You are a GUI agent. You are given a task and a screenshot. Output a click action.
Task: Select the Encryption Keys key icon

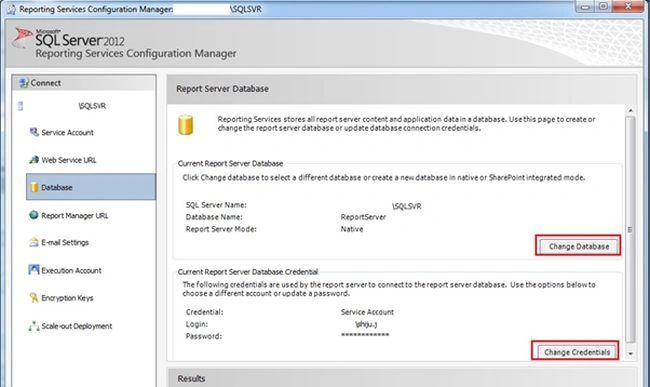click(x=34, y=298)
